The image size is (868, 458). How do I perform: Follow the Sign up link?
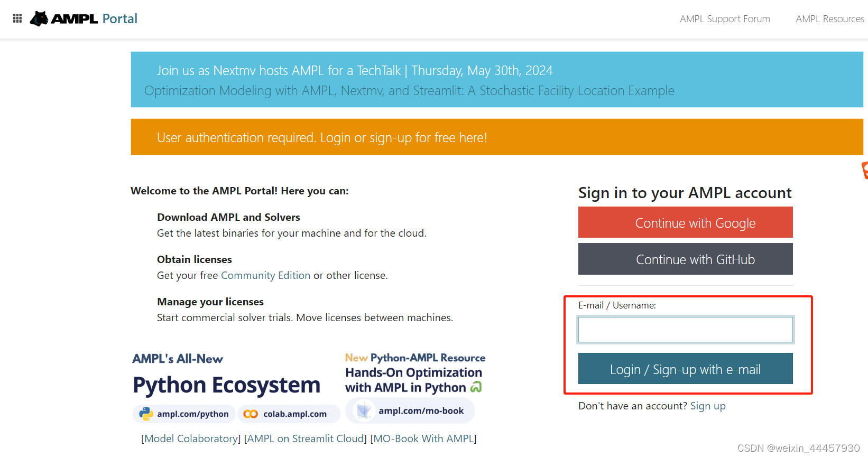pyautogui.click(x=708, y=406)
